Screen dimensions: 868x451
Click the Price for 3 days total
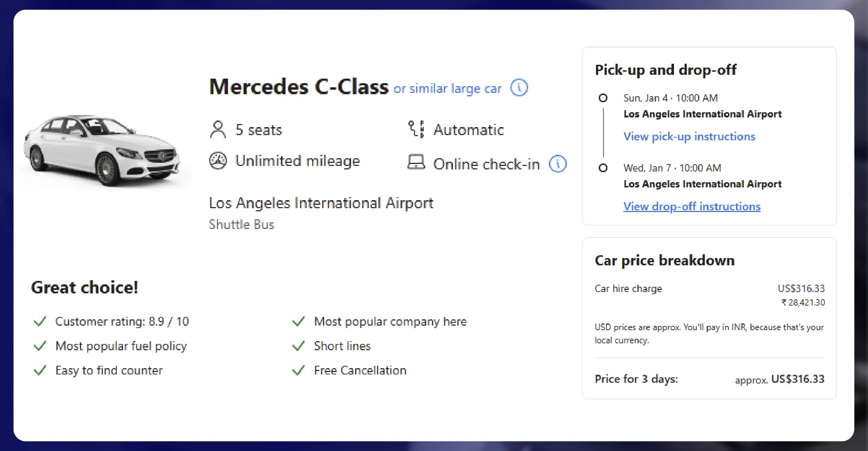635,379
